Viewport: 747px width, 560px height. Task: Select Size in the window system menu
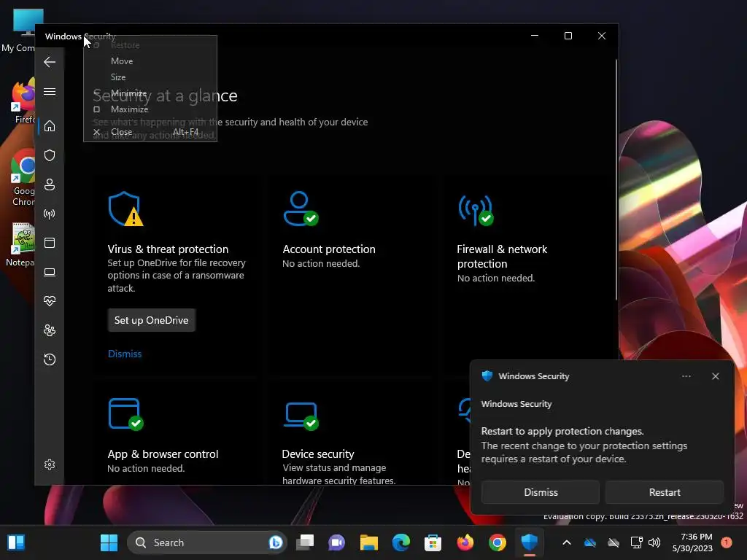point(118,77)
